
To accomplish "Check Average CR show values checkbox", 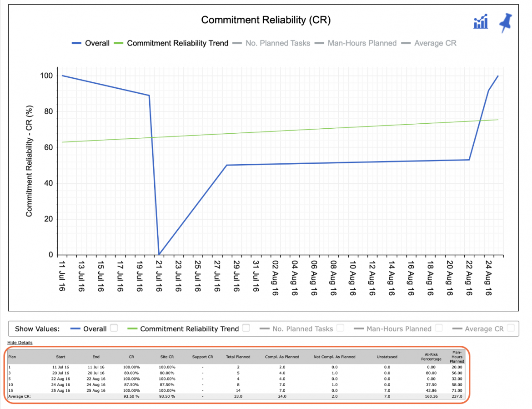I will tap(511, 328).
